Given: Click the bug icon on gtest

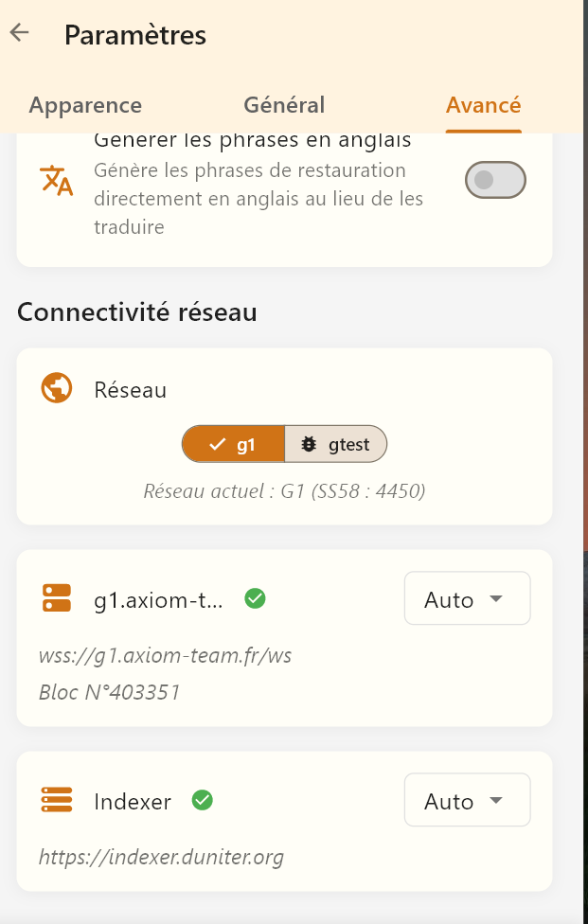Looking at the screenshot, I should coord(309,444).
